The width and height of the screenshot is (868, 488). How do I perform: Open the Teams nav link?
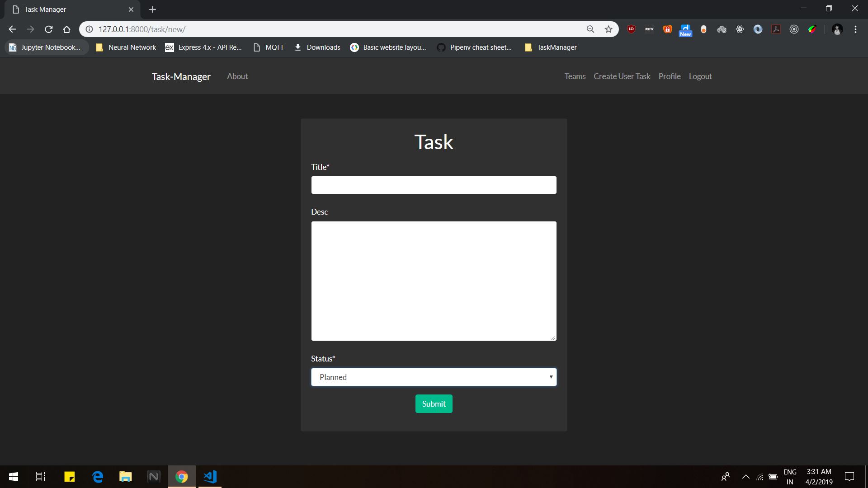575,76
